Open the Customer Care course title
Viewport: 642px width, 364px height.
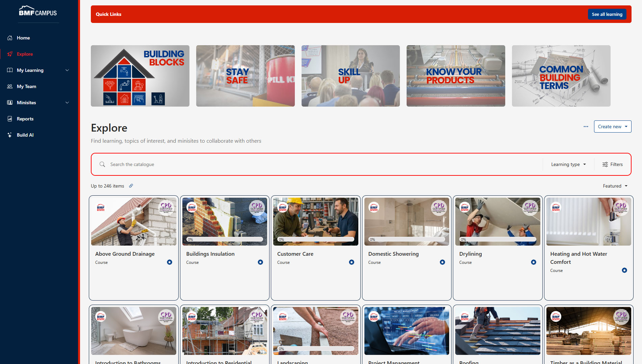(x=295, y=254)
